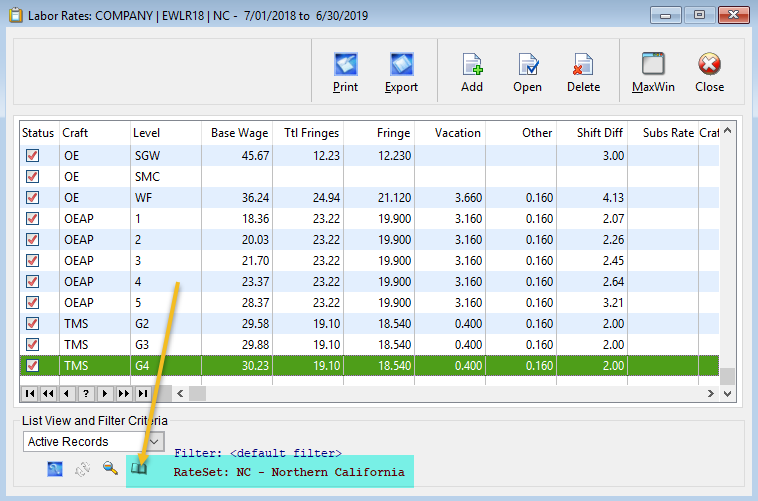The width and height of the screenshot is (758, 501).
Task: Sort by the Base Wage column header
Action: 239,133
